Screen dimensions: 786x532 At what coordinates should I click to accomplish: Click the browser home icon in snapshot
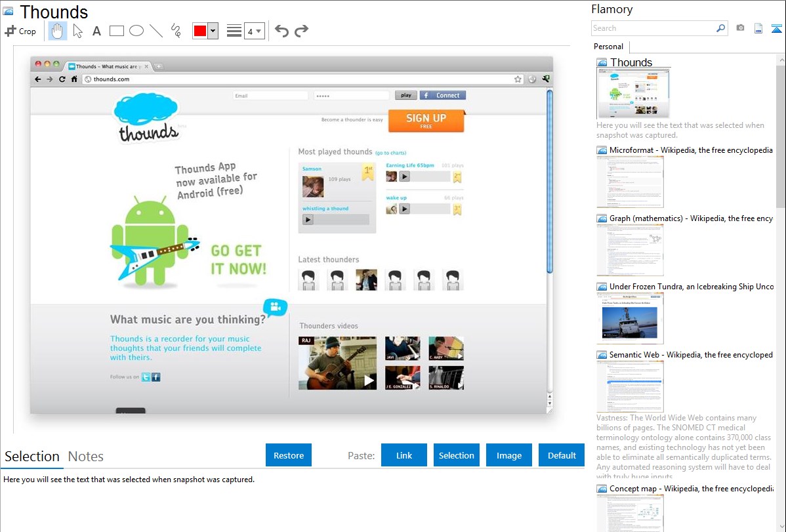pyautogui.click(x=74, y=79)
